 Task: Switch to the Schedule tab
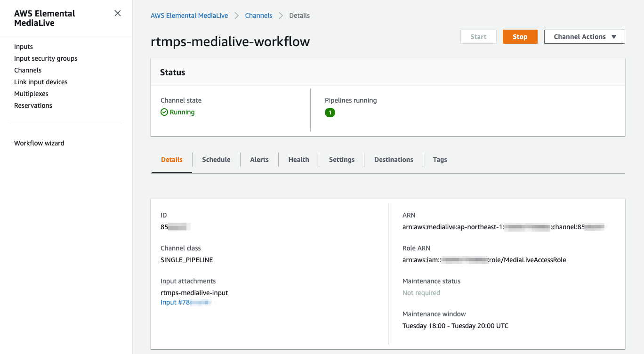pos(216,160)
